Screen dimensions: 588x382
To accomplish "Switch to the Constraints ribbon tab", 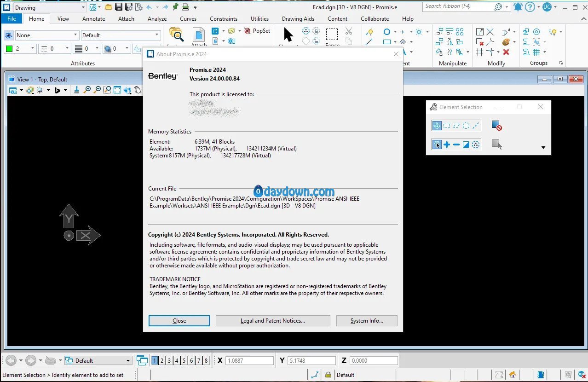I will tap(224, 19).
